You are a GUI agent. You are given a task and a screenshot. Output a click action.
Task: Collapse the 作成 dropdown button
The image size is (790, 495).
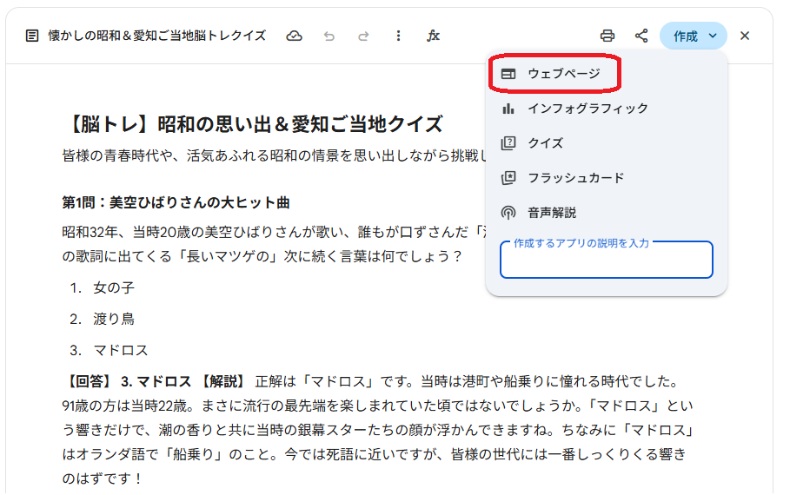pos(693,36)
